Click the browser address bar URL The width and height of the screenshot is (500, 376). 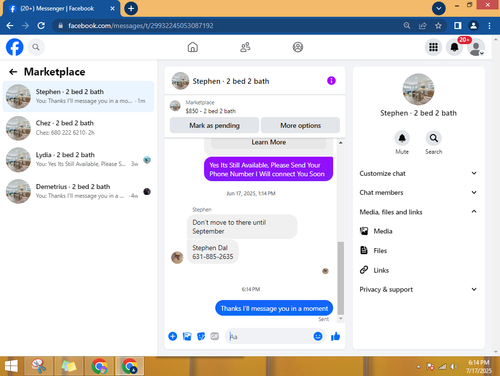tap(141, 26)
